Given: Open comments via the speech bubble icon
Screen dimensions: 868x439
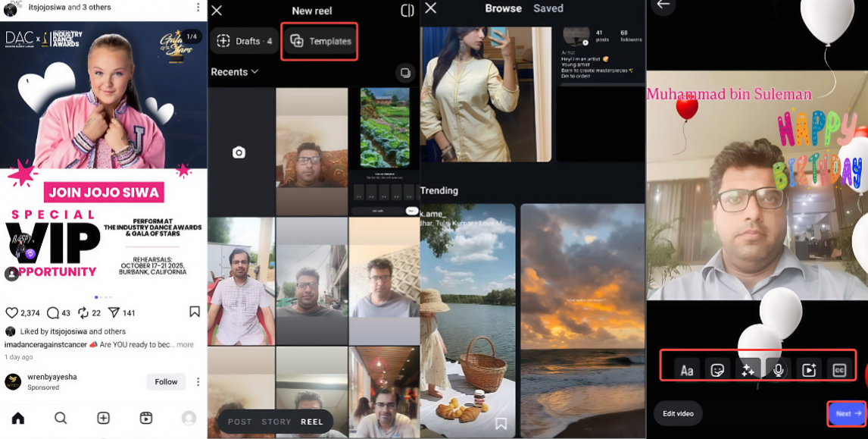Looking at the screenshot, I should [52, 312].
